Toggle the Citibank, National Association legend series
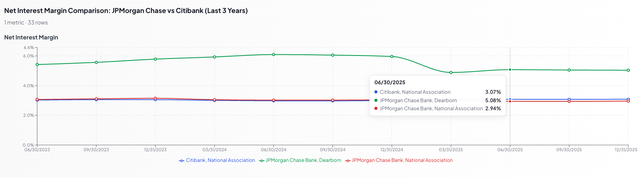The image size is (644, 178). pos(220,160)
